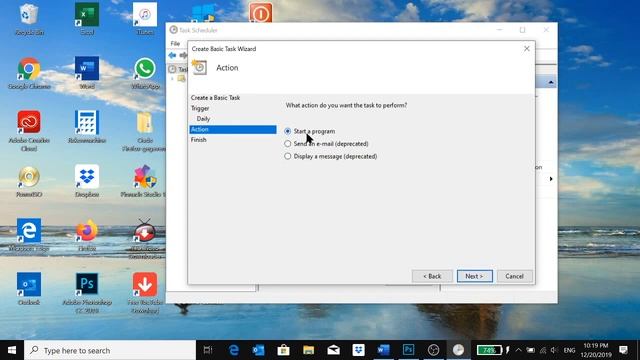
Task: Close the Create Basic Task Wizard dialog
Action: (x=527, y=49)
